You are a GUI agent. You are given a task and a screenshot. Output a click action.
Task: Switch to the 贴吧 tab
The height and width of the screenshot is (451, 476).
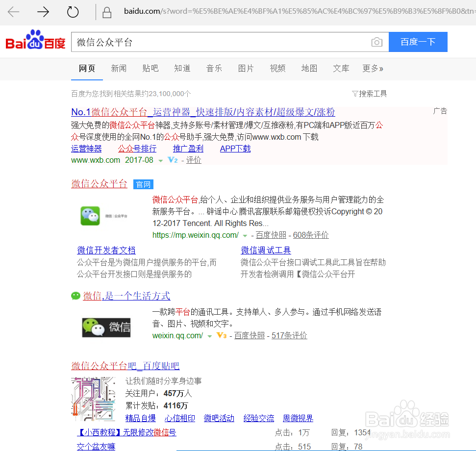click(150, 68)
